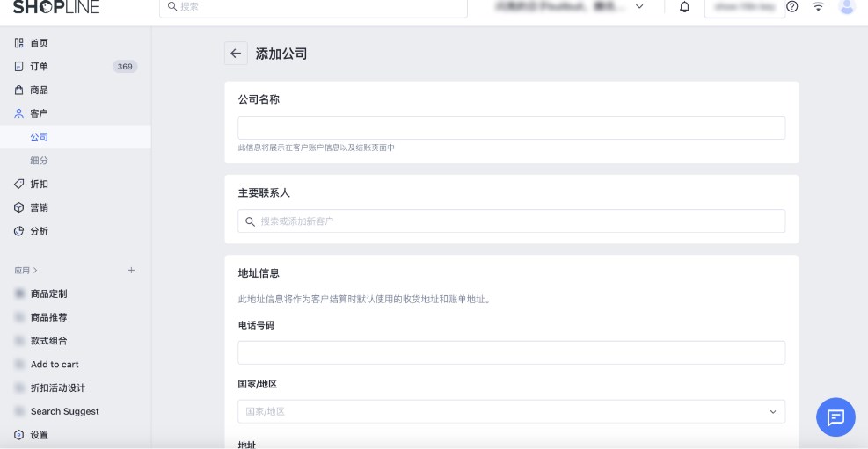Click the 首页 home icon
The width and height of the screenshot is (868, 449).
pos(18,42)
